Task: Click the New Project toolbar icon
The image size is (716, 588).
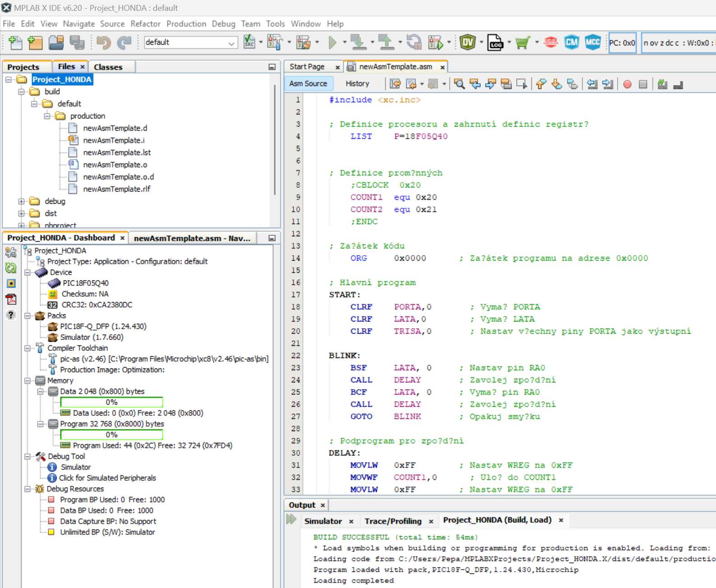Action: click(35, 42)
